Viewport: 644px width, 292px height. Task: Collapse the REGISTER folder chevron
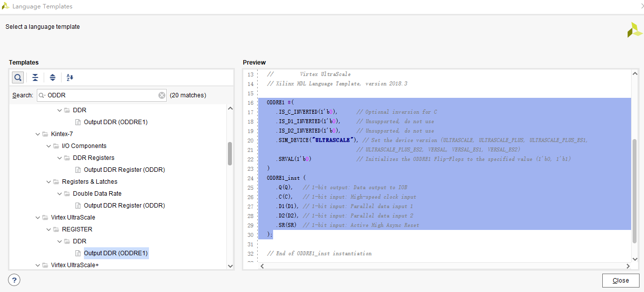49,229
